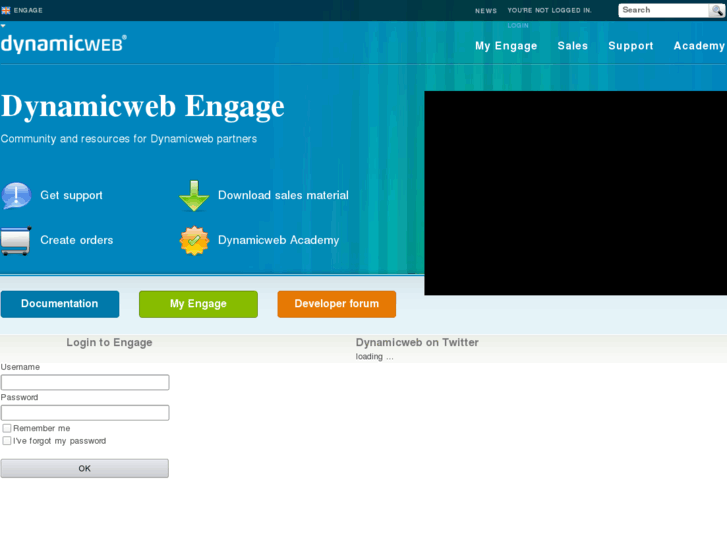The height and width of the screenshot is (545, 727).
Task: Click the Dynamicweb Engage title
Action: 142,107
